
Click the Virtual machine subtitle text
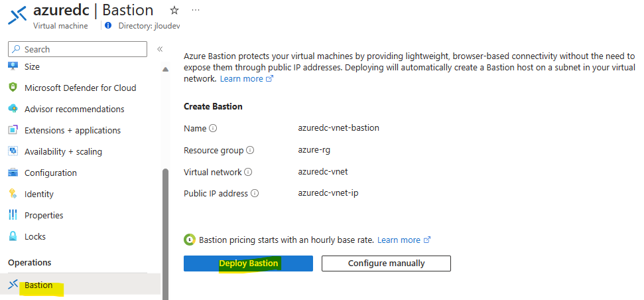click(x=60, y=26)
